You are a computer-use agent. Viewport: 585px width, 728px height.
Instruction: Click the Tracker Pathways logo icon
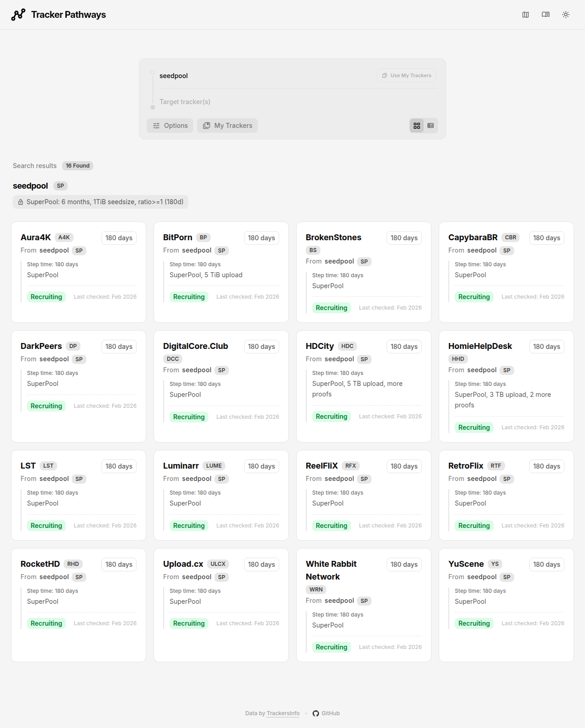click(18, 15)
